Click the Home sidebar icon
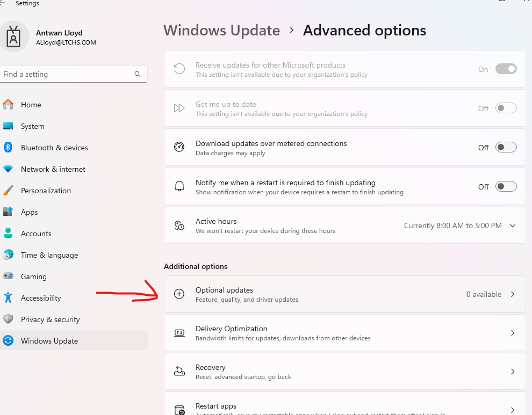The width and height of the screenshot is (532, 415). pyautogui.click(x=8, y=105)
